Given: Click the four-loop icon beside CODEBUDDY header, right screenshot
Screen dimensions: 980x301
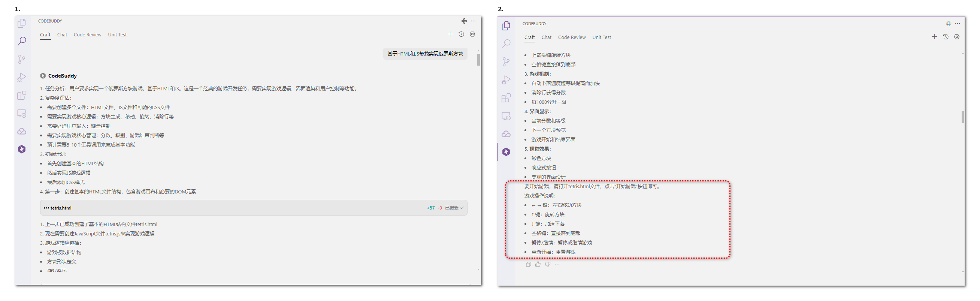Looking at the screenshot, I should pos(949,24).
